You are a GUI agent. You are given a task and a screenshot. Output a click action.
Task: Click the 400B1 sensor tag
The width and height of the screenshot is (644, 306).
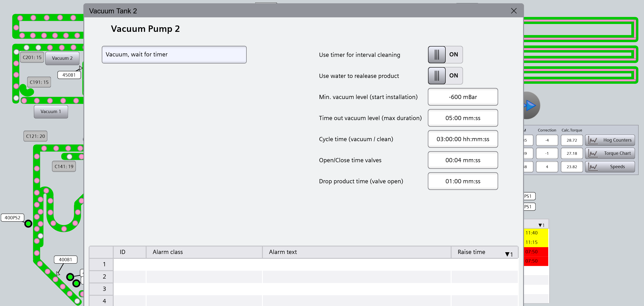click(x=66, y=259)
